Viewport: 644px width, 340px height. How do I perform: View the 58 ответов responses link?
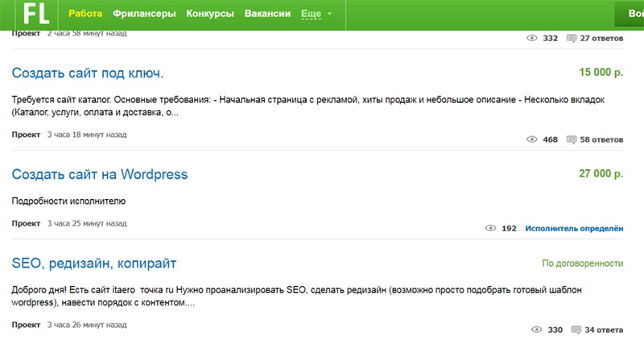click(x=602, y=139)
